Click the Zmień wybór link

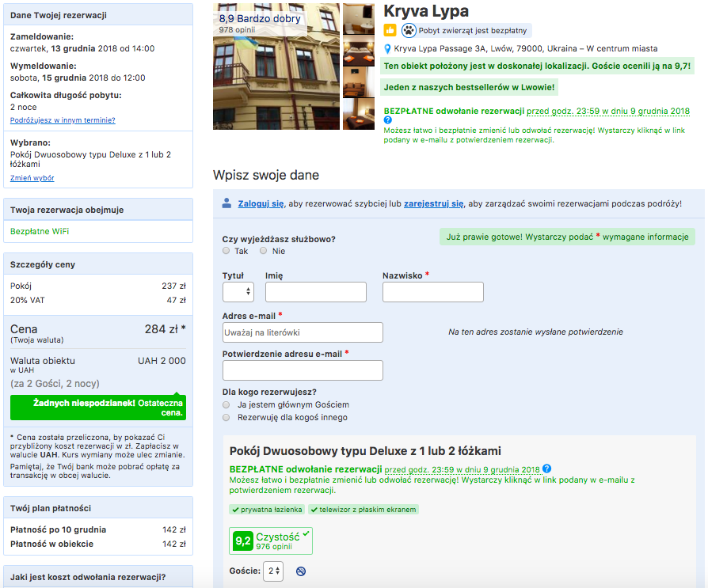pyautogui.click(x=32, y=178)
